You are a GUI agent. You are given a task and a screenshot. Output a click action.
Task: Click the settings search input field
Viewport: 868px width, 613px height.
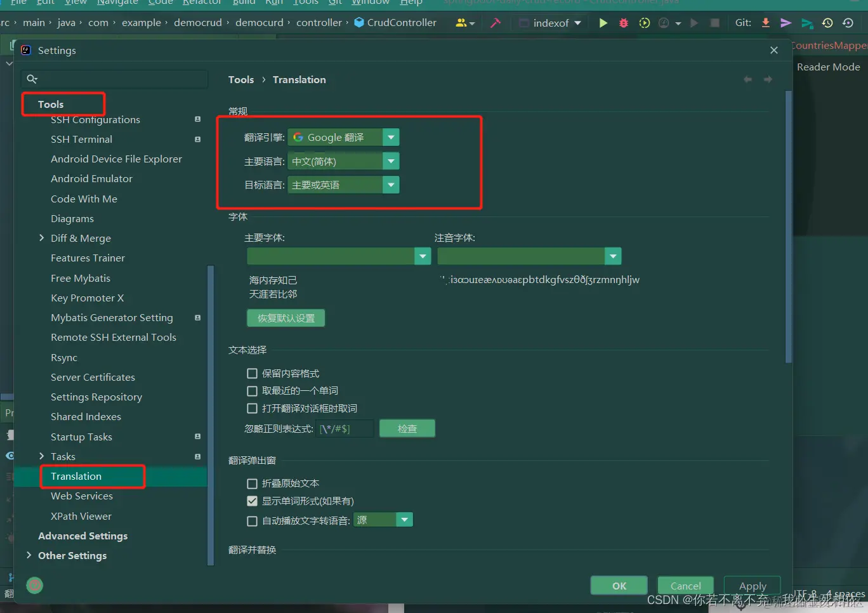pos(114,79)
